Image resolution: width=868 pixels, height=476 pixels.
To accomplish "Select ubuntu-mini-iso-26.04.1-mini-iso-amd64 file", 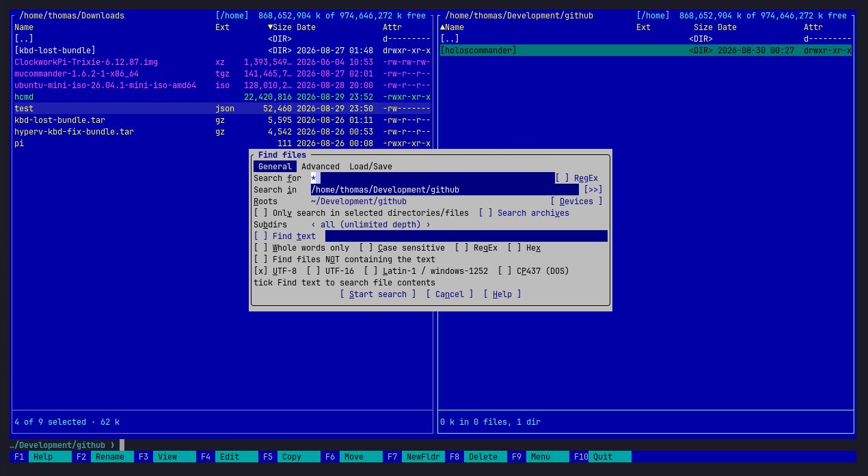I will coord(222,85).
